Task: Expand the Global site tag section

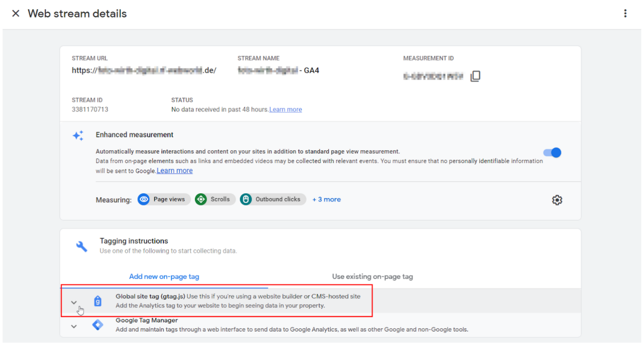Action: [x=74, y=302]
